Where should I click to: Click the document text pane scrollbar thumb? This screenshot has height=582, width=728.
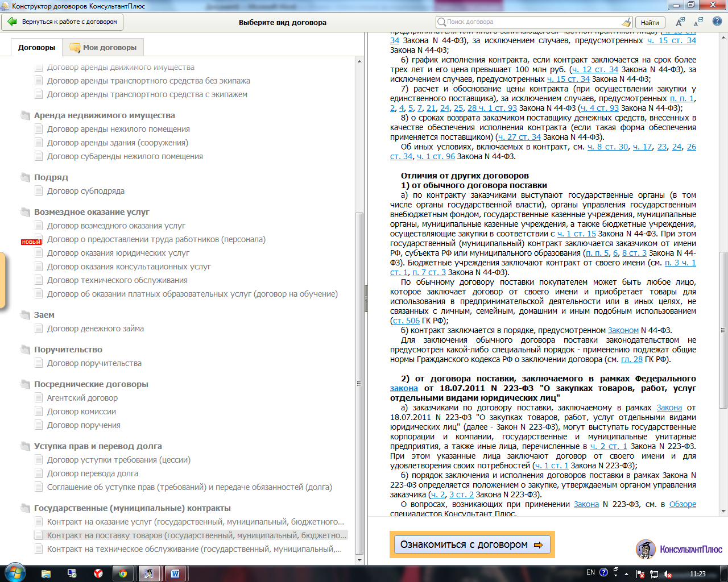723,330
